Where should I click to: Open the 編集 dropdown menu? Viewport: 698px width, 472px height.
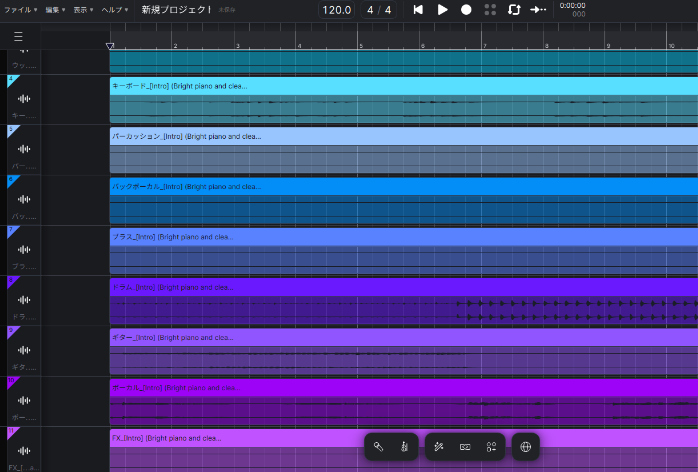pyautogui.click(x=55, y=9)
